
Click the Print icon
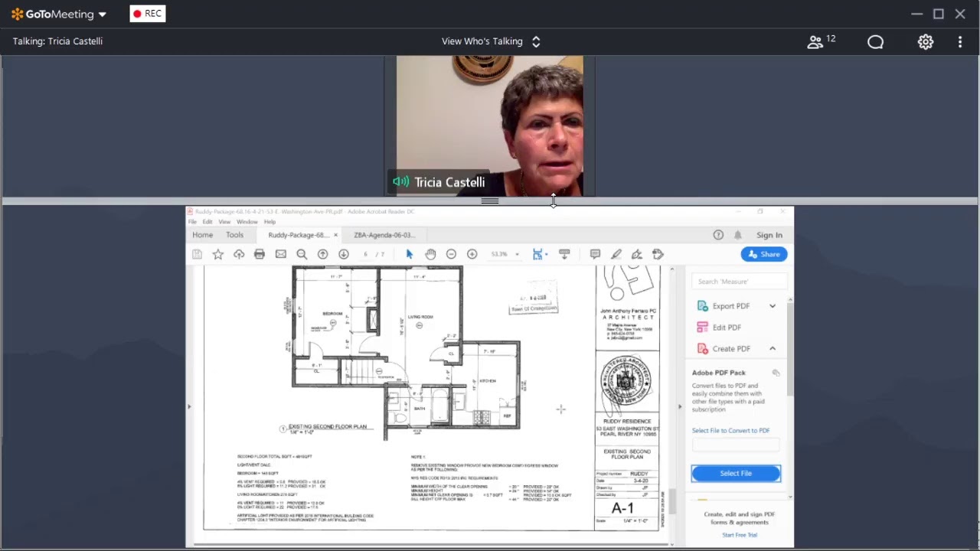260,254
